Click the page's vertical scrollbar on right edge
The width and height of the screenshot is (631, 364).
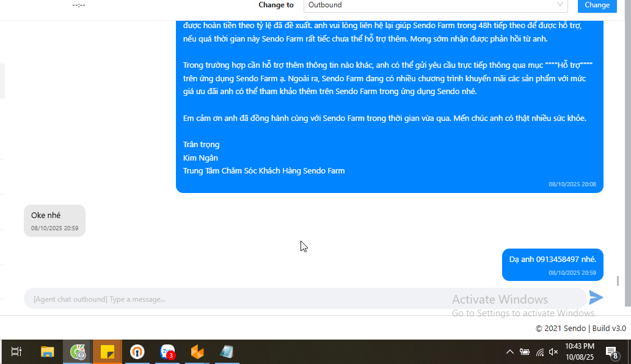click(x=628, y=153)
